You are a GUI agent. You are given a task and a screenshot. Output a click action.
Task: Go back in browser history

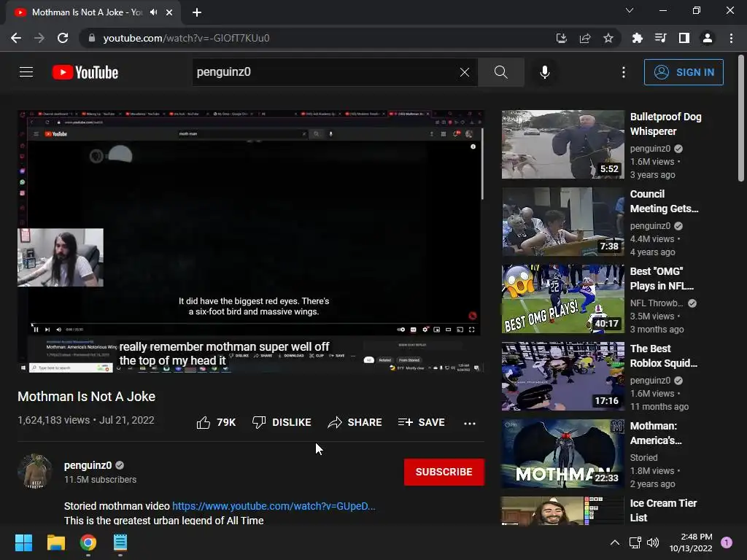pyautogui.click(x=16, y=38)
